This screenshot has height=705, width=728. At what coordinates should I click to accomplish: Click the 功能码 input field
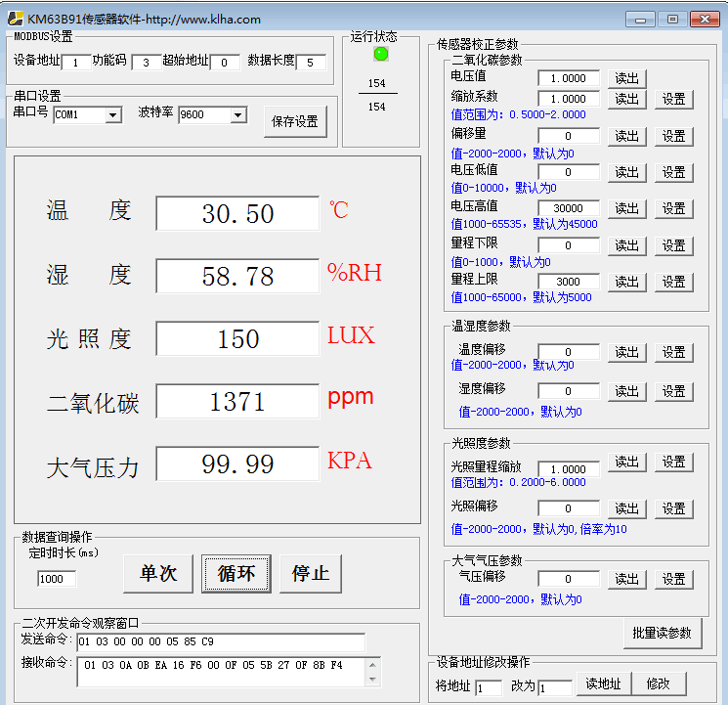coord(147,63)
